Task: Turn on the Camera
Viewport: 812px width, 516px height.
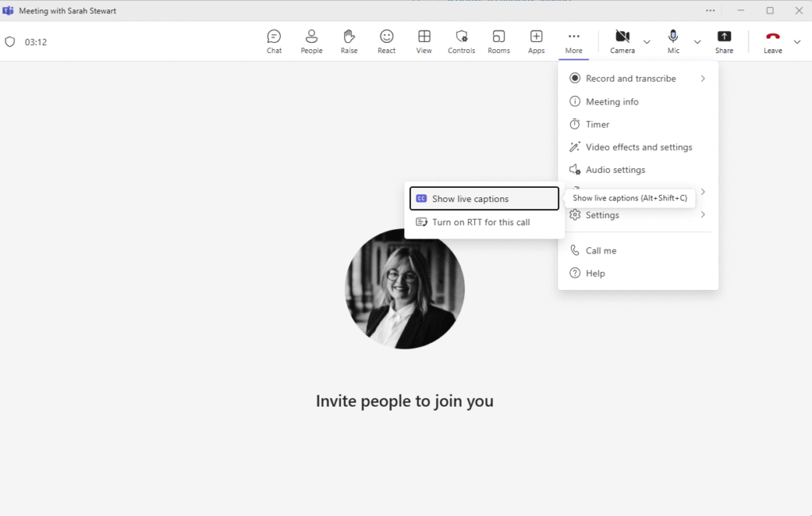Action: point(622,41)
